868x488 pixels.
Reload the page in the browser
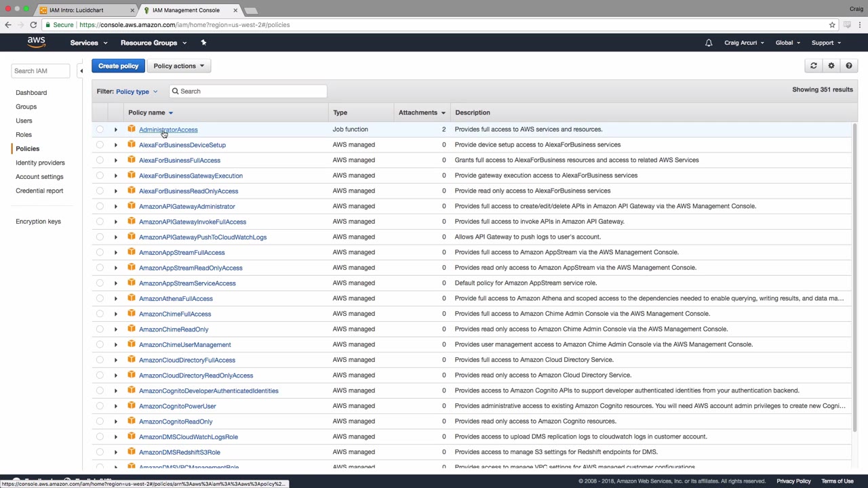33,25
